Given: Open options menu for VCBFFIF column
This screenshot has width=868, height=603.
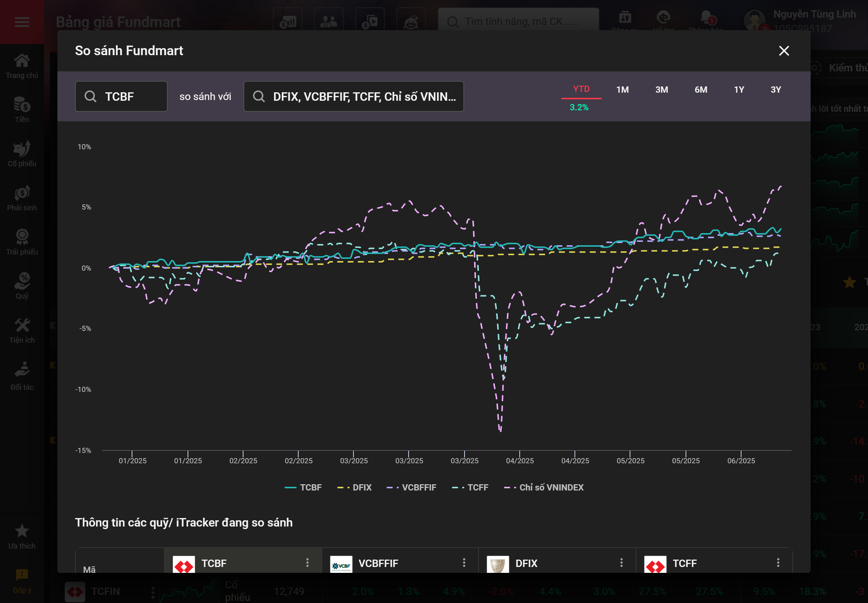Looking at the screenshot, I should 464,563.
